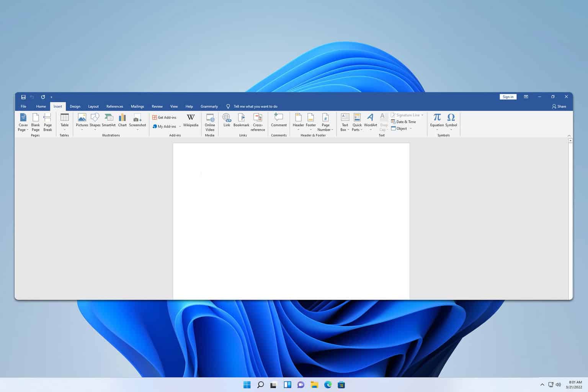Insert a Cross-reference
The width and height of the screenshot is (588, 392).
pos(258,122)
